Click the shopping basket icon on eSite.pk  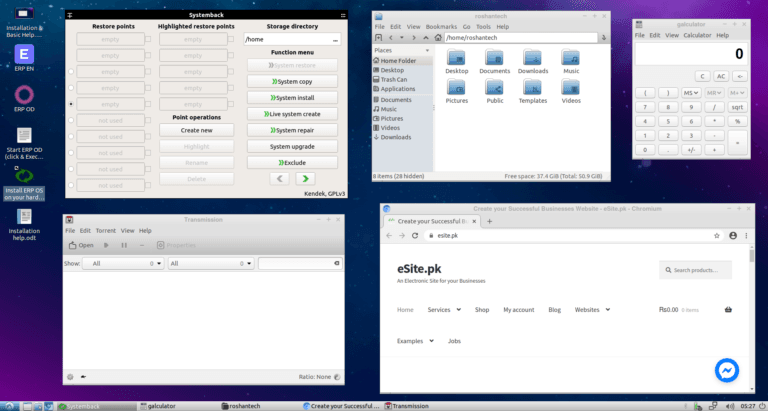tap(728, 310)
